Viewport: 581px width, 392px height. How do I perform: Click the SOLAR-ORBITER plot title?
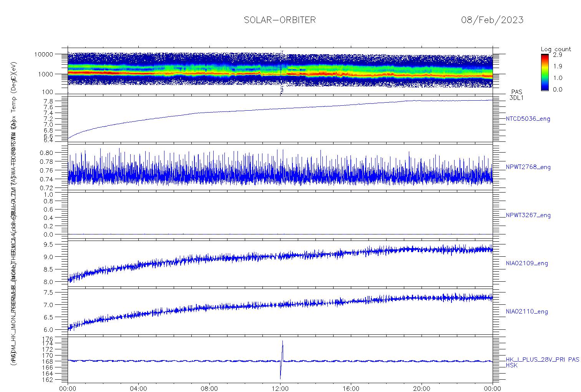(280, 20)
